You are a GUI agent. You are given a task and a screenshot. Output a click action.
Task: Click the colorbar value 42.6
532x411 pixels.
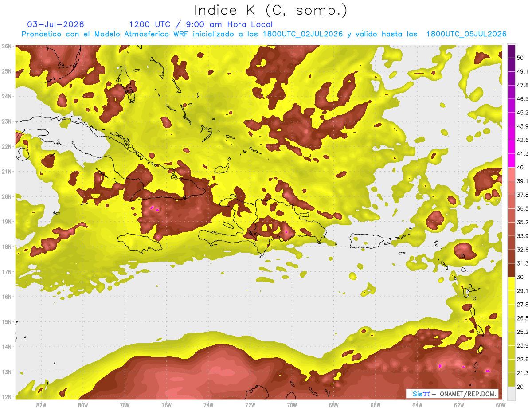pyautogui.click(x=522, y=140)
